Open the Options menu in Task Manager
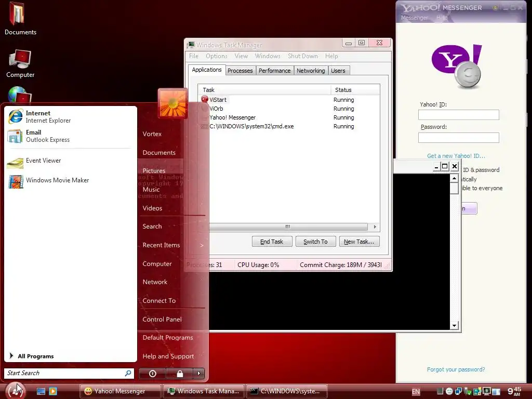The width and height of the screenshot is (532, 399). coord(217,56)
